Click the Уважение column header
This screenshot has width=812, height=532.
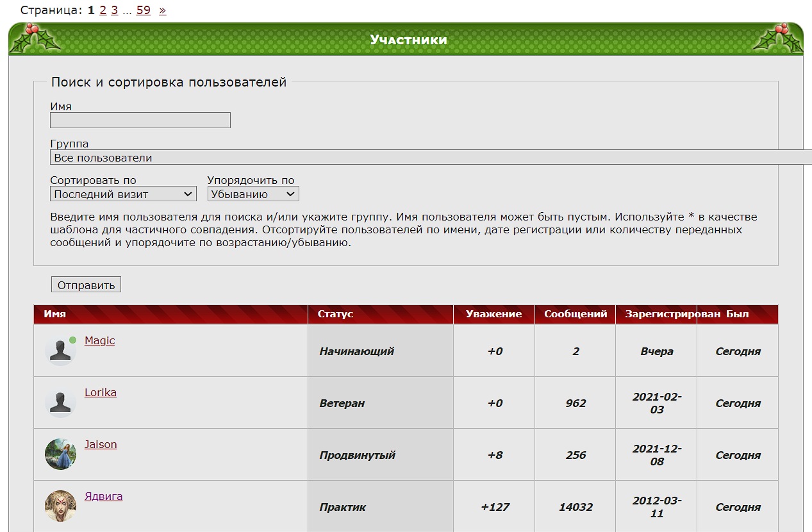point(494,314)
